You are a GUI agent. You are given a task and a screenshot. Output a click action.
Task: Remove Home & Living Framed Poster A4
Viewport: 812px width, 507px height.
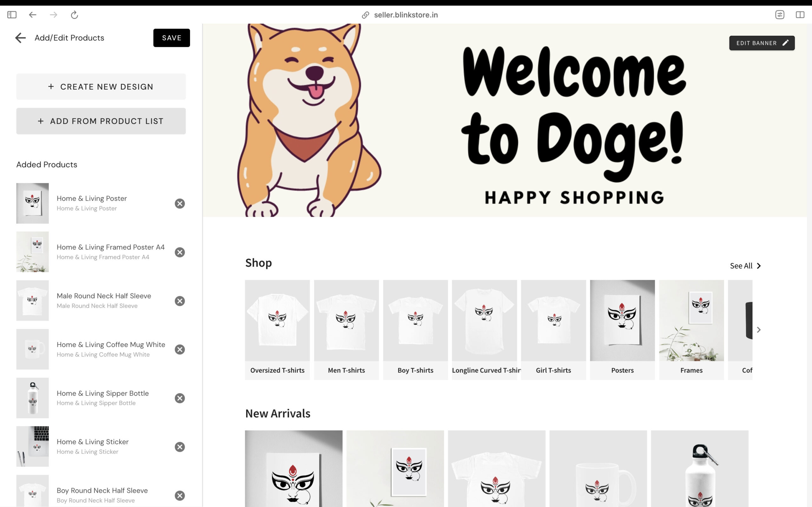[180, 252]
